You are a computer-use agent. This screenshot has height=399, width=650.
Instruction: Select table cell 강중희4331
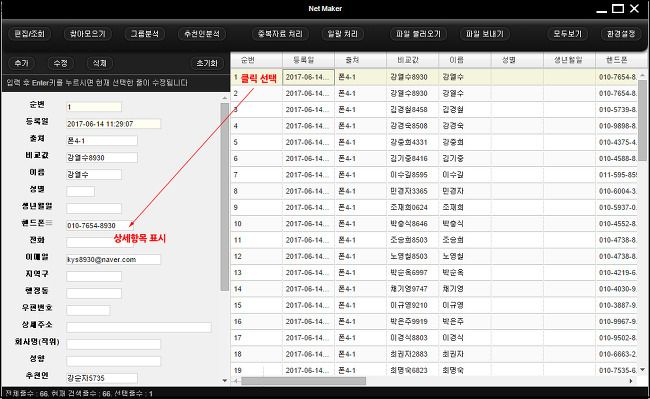(x=412, y=142)
